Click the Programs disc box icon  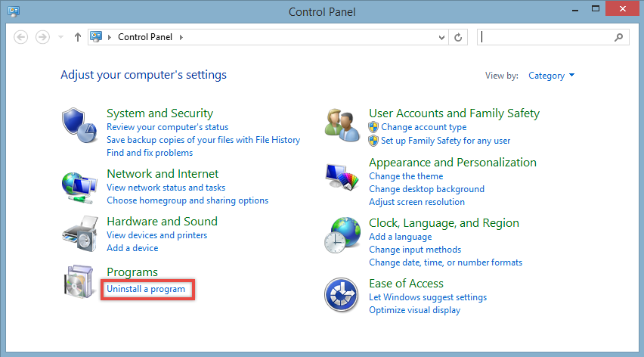[x=79, y=284]
